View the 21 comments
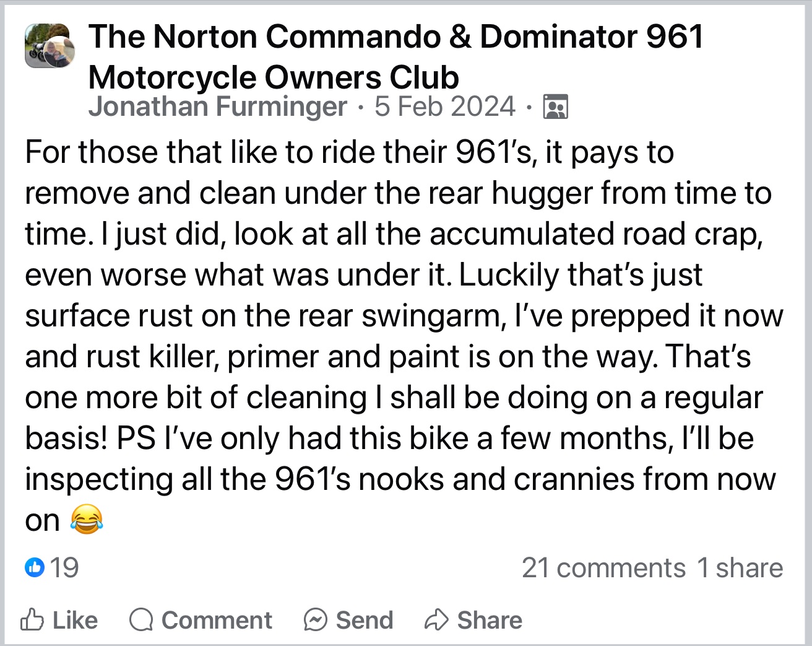 pyautogui.click(x=603, y=567)
